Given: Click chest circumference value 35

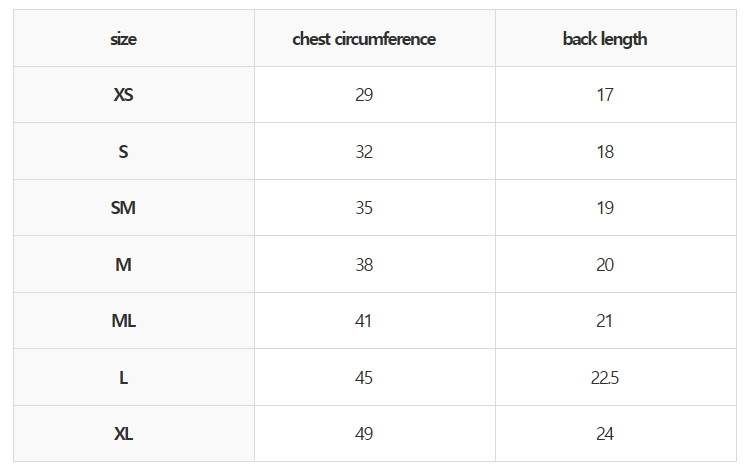Looking at the screenshot, I should [x=364, y=208].
